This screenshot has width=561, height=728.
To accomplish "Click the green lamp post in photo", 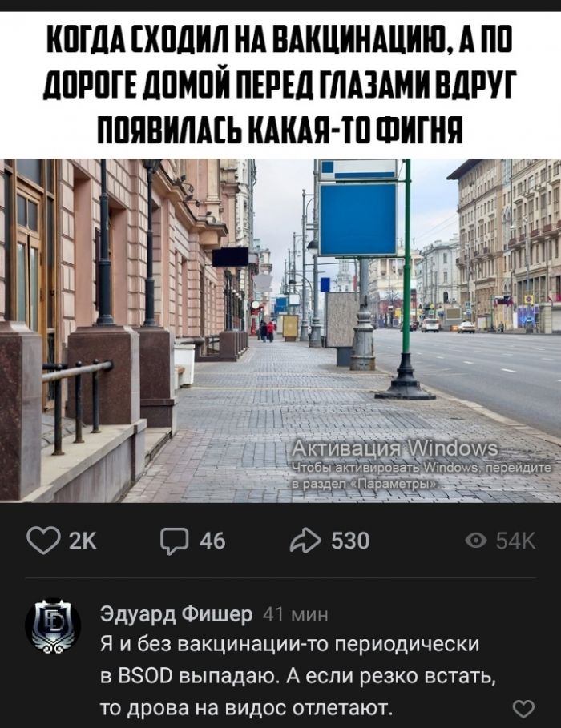I will tap(406, 279).
